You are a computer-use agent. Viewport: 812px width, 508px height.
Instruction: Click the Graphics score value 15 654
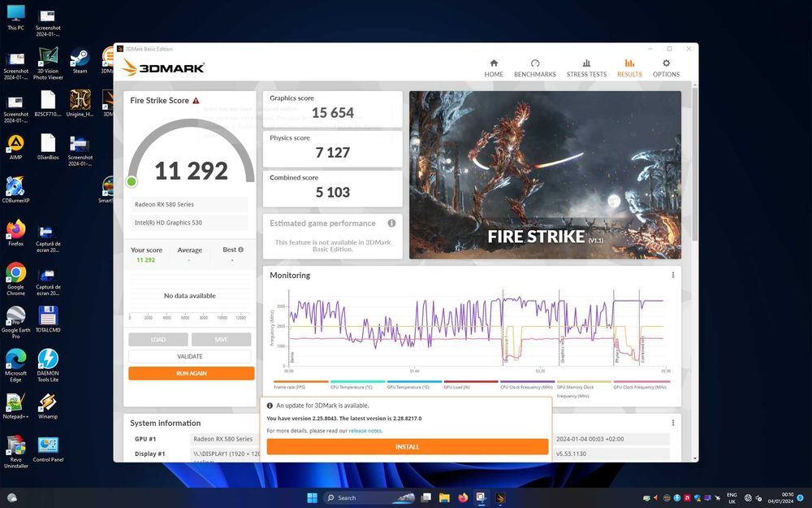pyautogui.click(x=332, y=112)
